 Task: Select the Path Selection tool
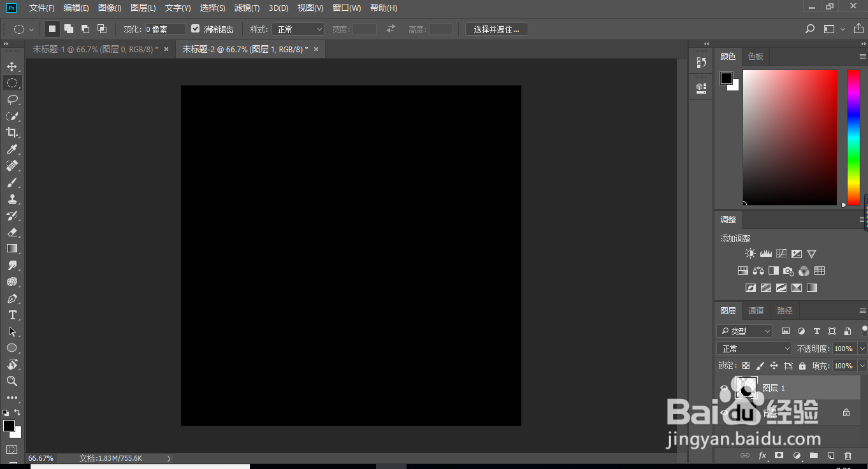(x=11, y=331)
